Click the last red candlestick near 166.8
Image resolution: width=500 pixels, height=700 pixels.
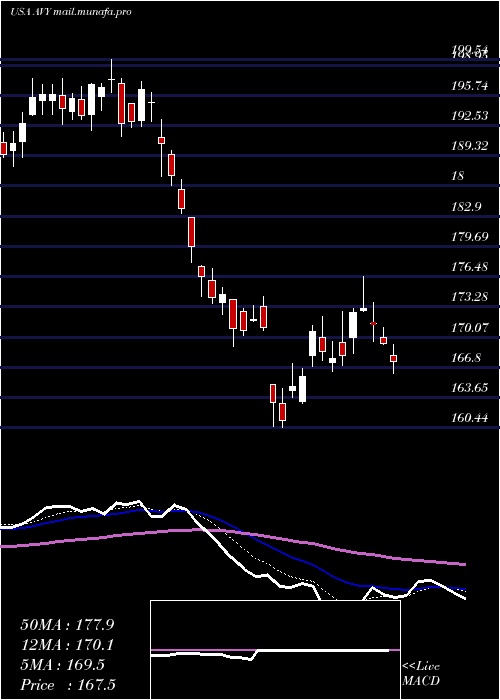393,358
